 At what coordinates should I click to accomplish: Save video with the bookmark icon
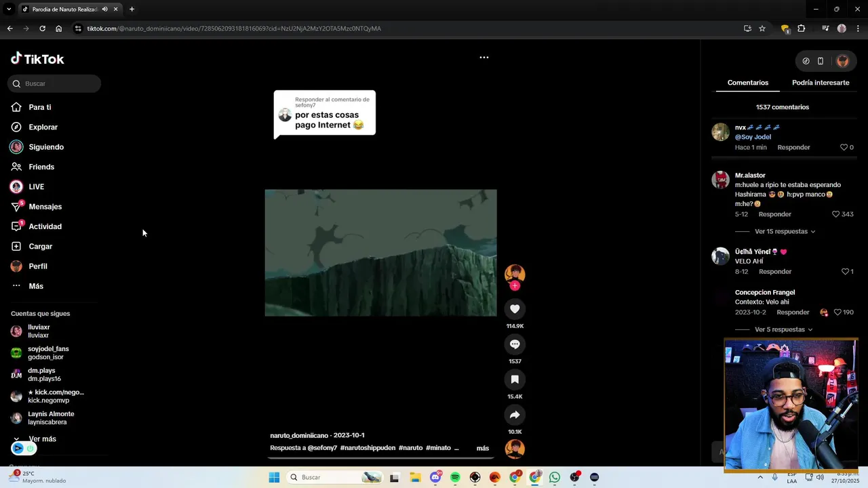[515, 380]
